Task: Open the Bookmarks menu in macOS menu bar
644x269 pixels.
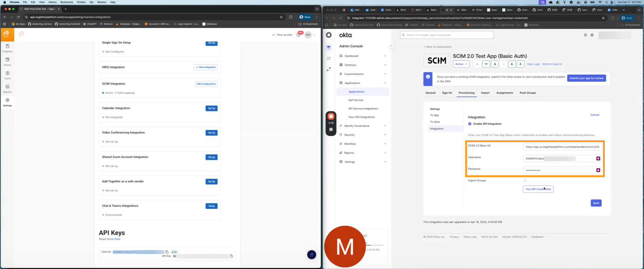Action: click(x=66, y=2)
